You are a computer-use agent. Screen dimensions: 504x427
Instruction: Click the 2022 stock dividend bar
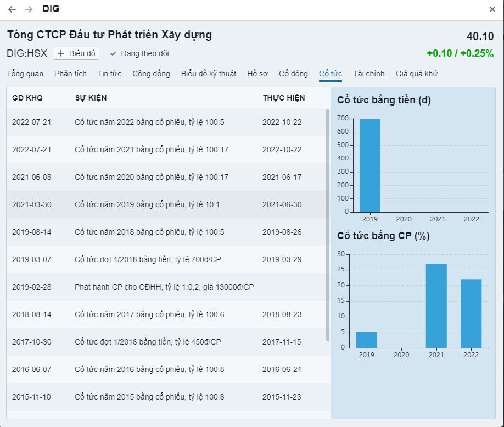471,313
